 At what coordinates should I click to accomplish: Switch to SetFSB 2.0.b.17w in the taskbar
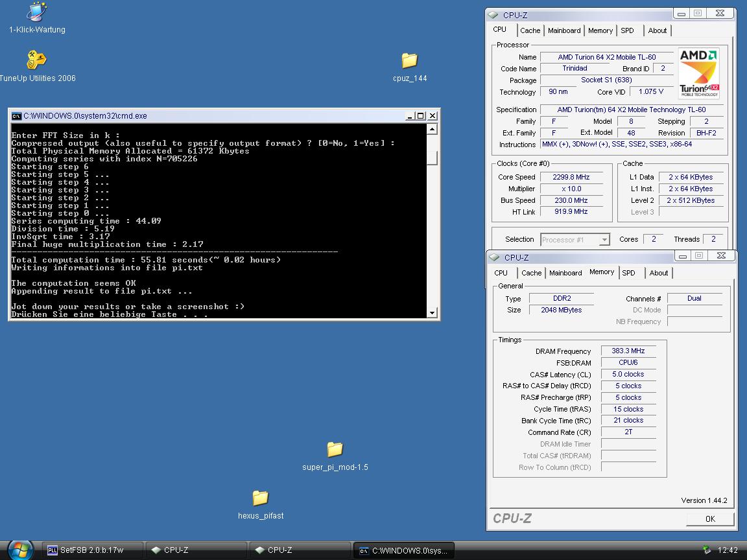[93, 550]
